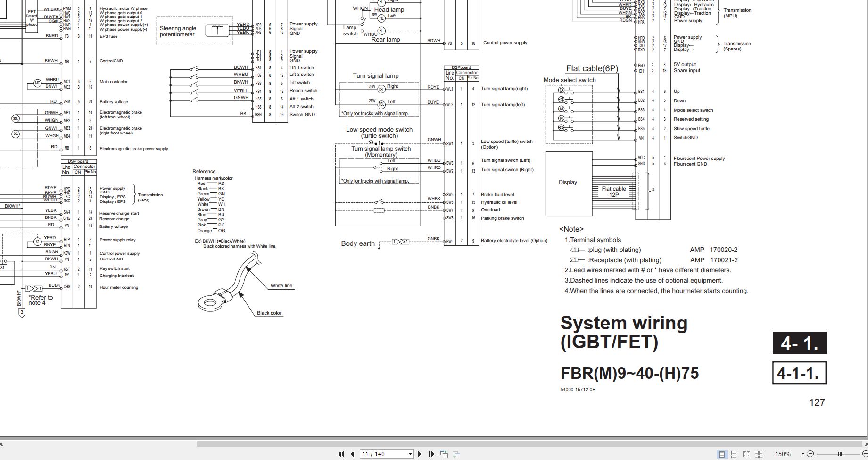
Task: Click the previous view icon
Action: coord(444,454)
